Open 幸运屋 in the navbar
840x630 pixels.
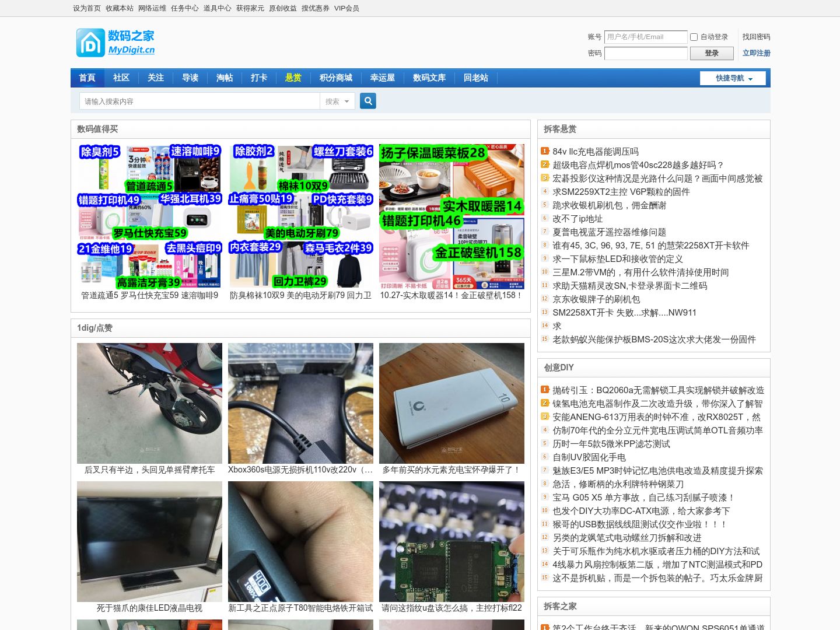383,78
